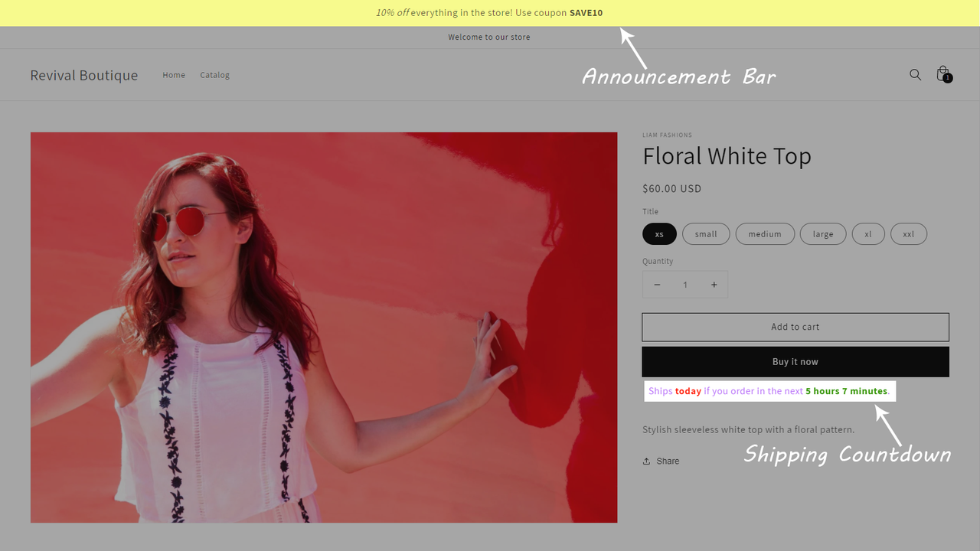Go to the Catalog page
Screen dimensions: 980x551
coord(214,74)
